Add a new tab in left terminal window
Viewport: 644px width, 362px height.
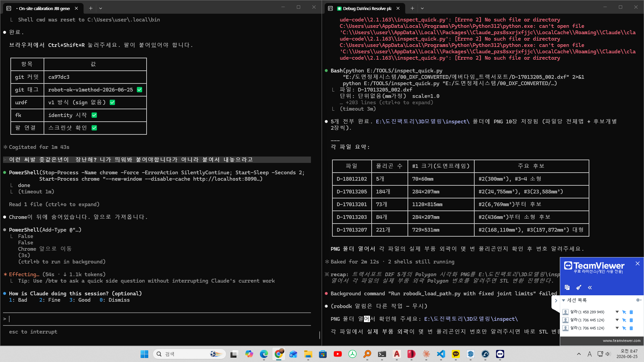pos(91,8)
